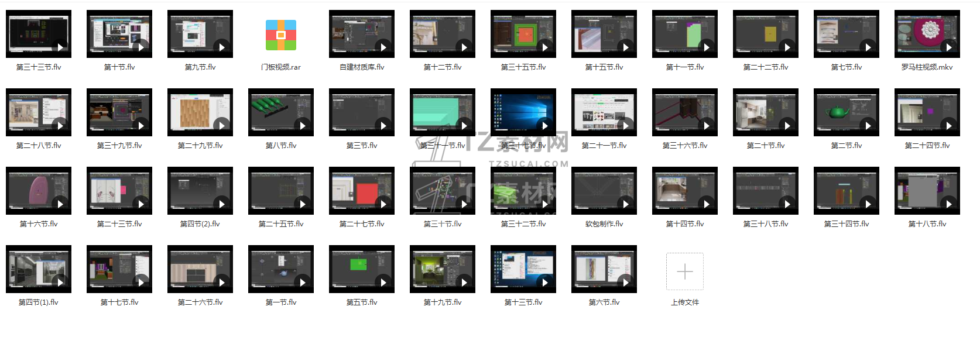This screenshot has width=980, height=351.
Task: Open the 第十三节.flv thumbnail
Action: pyautogui.click(x=523, y=269)
